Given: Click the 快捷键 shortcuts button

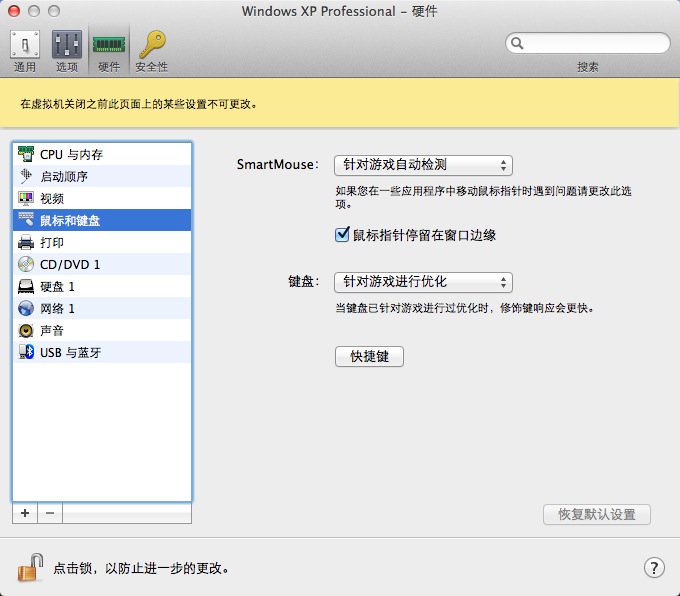Looking at the screenshot, I should tap(369, 356).
